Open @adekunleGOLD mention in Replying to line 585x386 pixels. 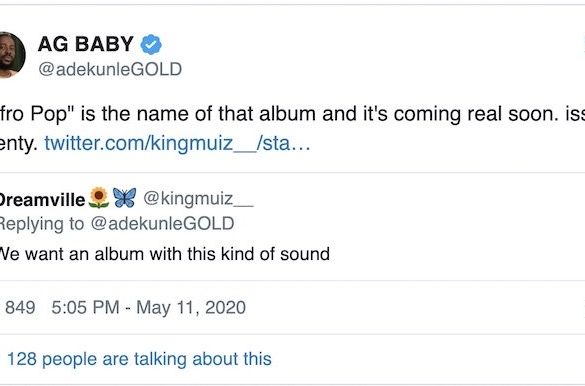point(162,224)
